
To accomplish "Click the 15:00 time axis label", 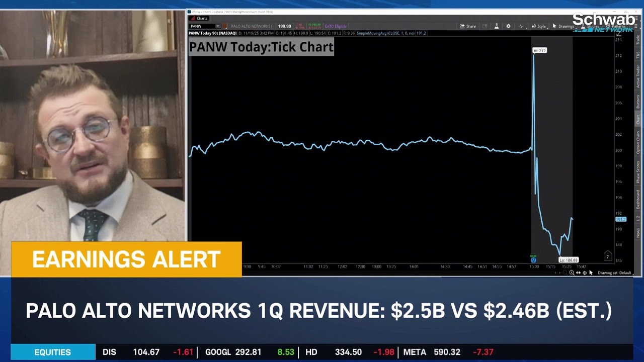I will (534, 266).
